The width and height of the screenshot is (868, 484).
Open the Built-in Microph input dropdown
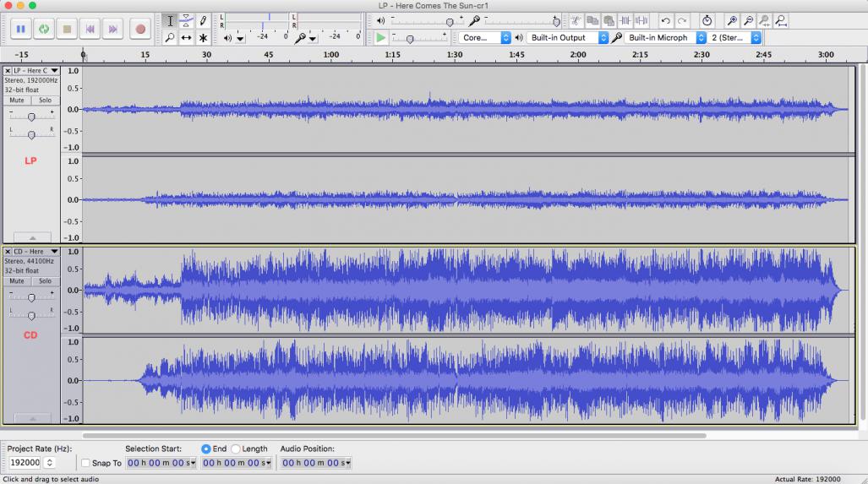665,38
